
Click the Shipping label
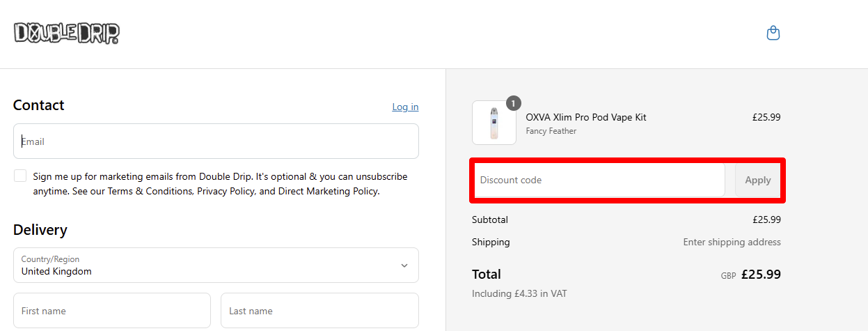tap(491, 242)
